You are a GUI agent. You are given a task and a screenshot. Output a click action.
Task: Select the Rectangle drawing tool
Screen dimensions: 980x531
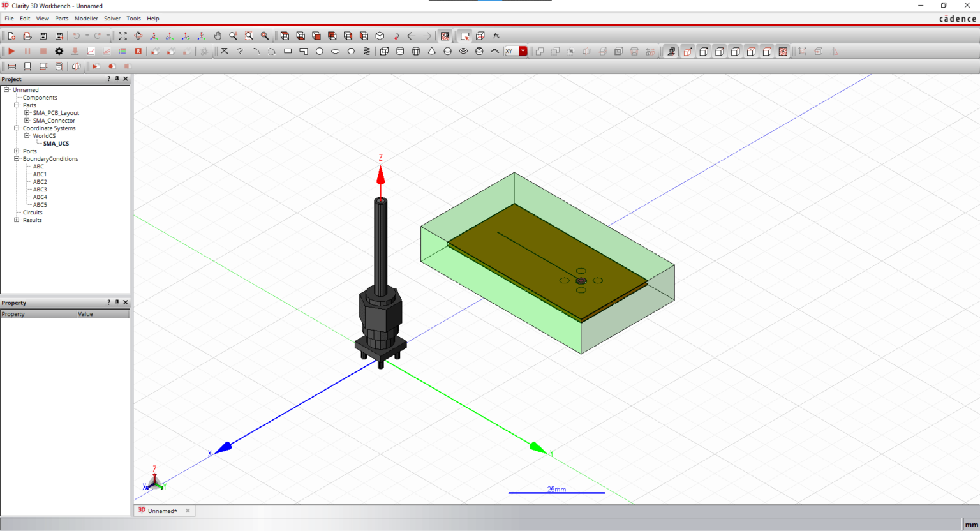point(288,51)
